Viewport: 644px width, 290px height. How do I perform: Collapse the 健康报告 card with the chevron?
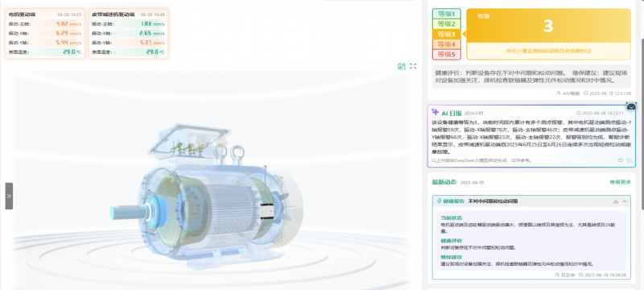pos(625,201)
